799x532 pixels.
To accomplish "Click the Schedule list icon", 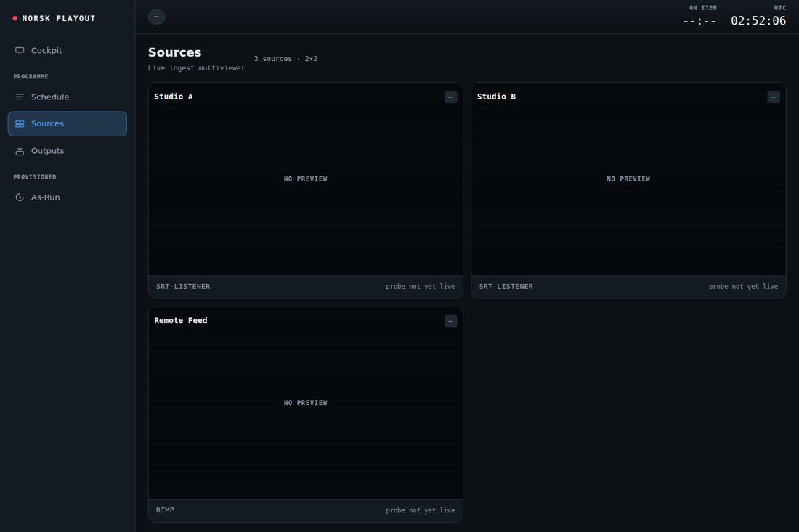I will coord(20,97).
